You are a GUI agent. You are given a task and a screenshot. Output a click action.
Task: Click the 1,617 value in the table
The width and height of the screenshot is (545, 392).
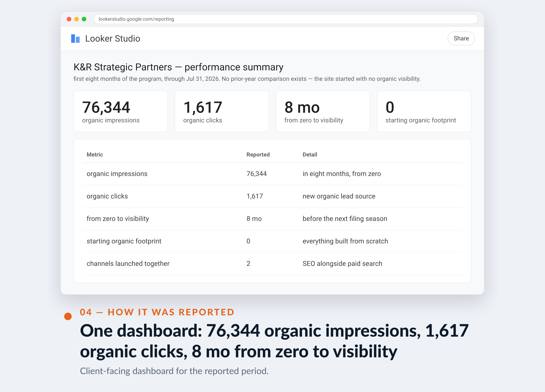(x=254, y=196)
